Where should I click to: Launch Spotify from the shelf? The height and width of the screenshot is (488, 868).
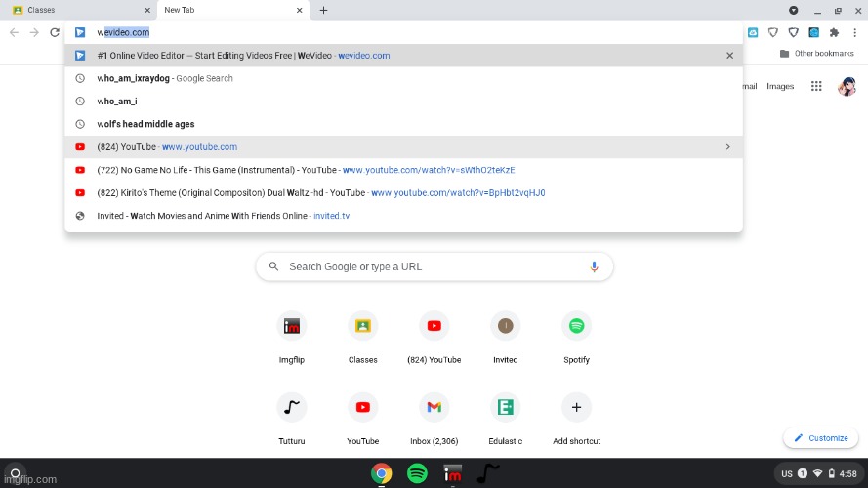417,473
